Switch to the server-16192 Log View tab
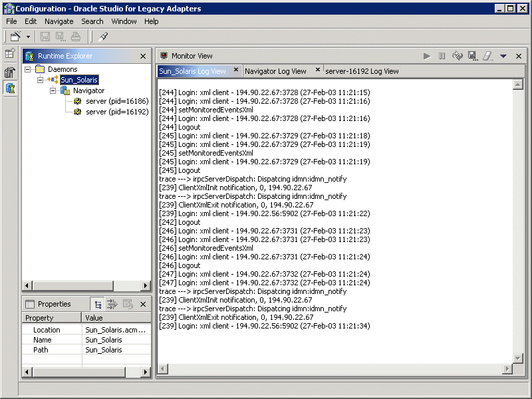This screenshot has width=532, height=399. tap(362, 71)
